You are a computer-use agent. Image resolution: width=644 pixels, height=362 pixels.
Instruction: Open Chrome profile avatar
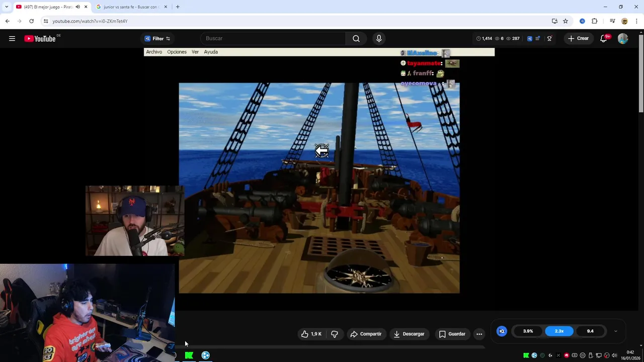click(624, 21)
